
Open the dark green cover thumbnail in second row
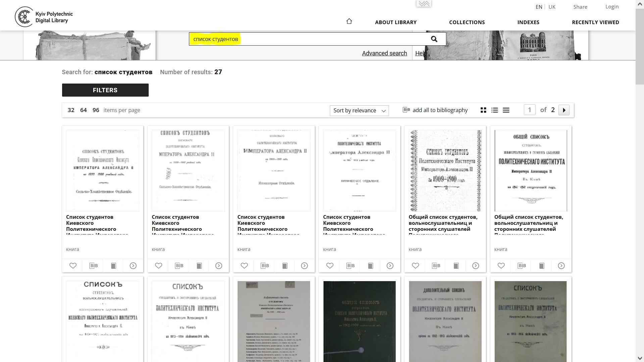359,321
